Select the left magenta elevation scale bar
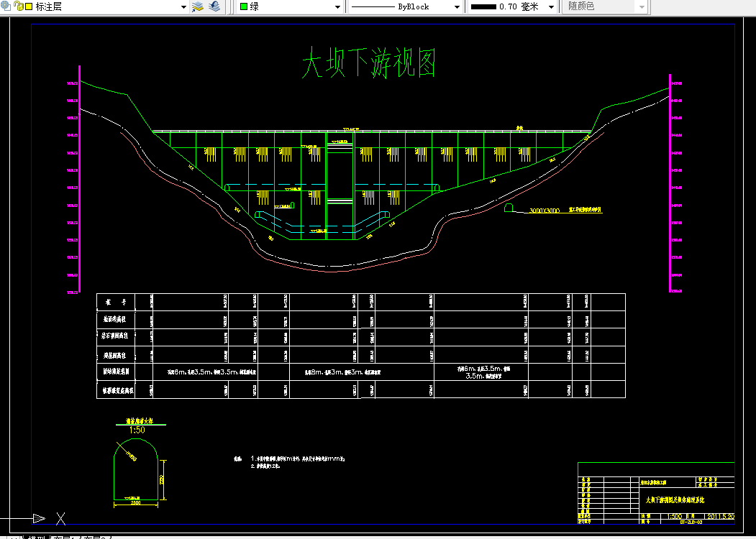Screen dimensions: 756x539 click(x=80, y=179)
